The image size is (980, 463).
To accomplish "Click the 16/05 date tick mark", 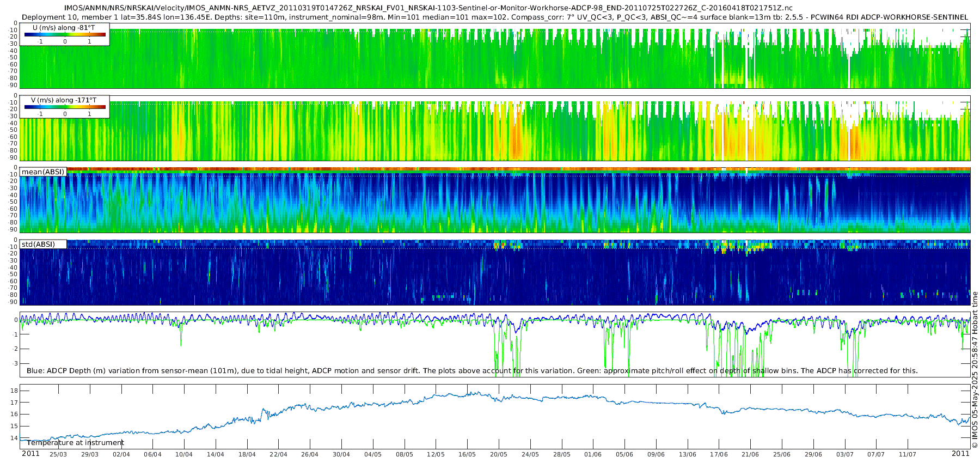I will click(x=467, y=448).
